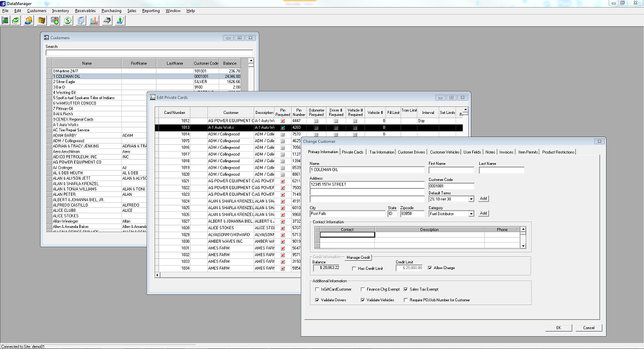Open reports via the bar chart icon

[x=94, y=21]
